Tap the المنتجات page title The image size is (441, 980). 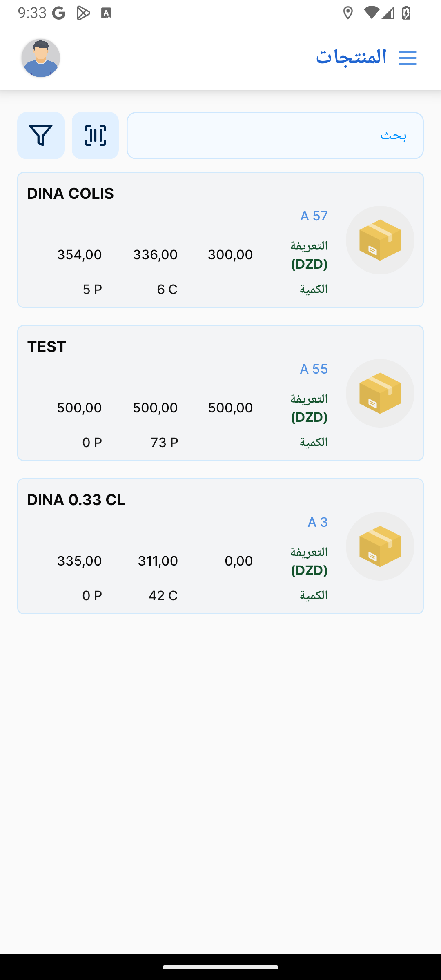click(351, 57)
